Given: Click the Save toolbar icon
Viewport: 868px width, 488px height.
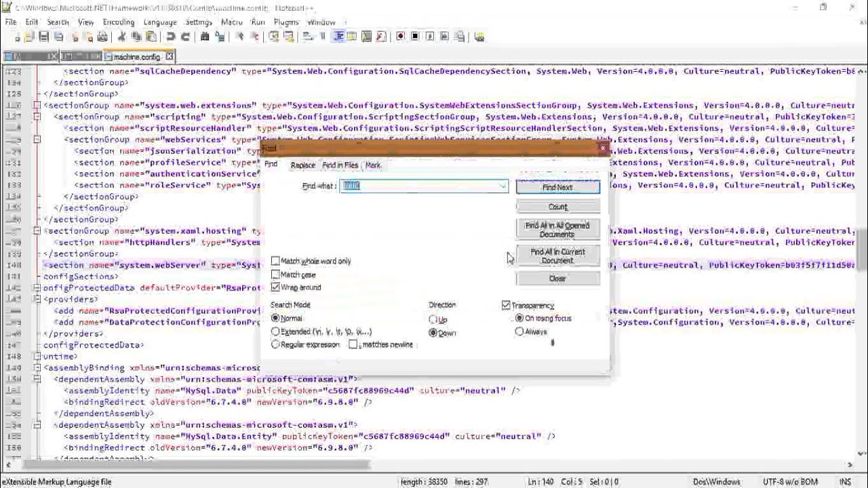Looking at the screenshot, I should click(x=43, y=37).
